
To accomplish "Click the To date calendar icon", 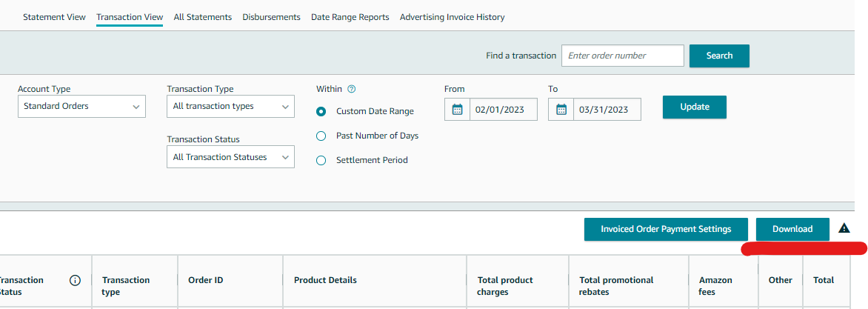I will 561,110.
